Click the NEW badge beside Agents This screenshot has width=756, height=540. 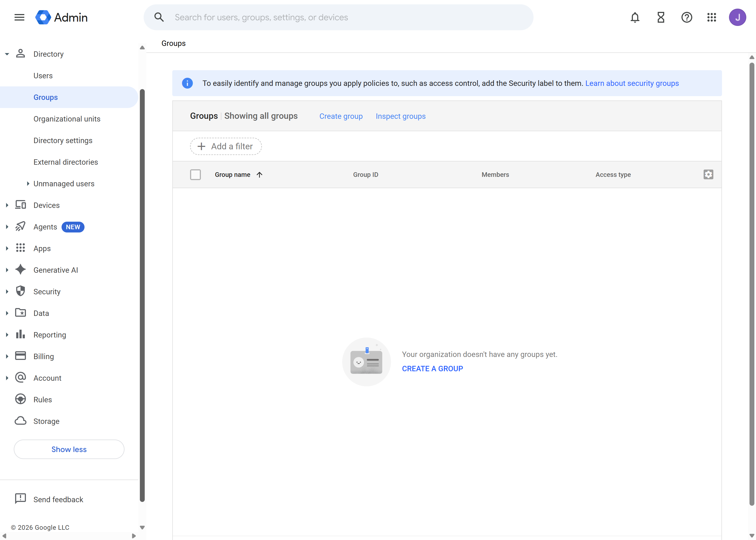click(73, 227)
